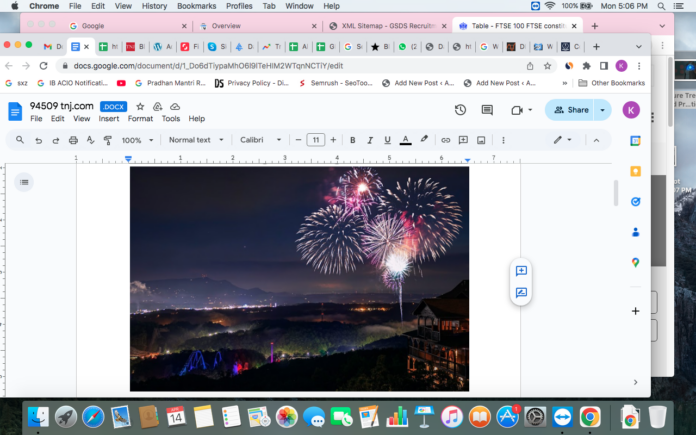This screenshot has width=696, height=435.
Task: Expand the zoom 100% dropdown
Action: pyautogui.click(x=136, y=140)
